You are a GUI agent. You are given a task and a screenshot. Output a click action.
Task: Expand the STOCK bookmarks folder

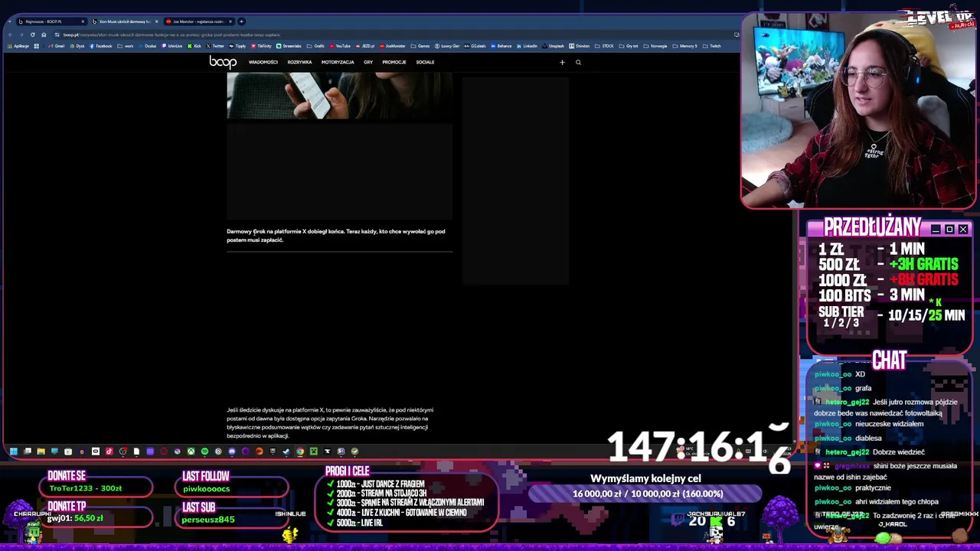point(604,46)
